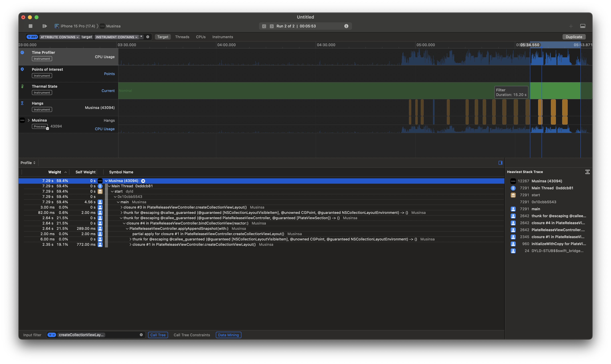Select Musinsa (43094) in Heaviest Stack Trace
This screenshot has width=611, height=364.
click(547, 181)
